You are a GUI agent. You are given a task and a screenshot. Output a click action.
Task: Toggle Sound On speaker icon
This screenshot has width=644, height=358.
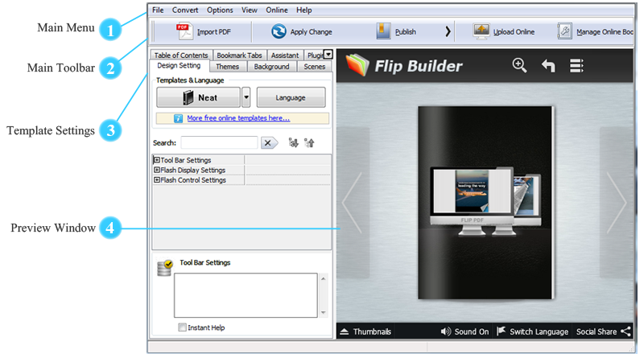pos(446,331)
